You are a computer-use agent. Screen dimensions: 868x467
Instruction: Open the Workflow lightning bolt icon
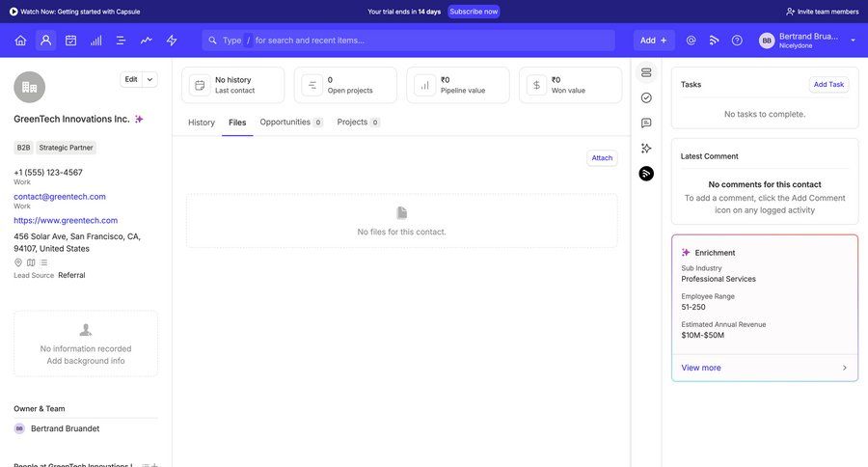tap(172, 41)
